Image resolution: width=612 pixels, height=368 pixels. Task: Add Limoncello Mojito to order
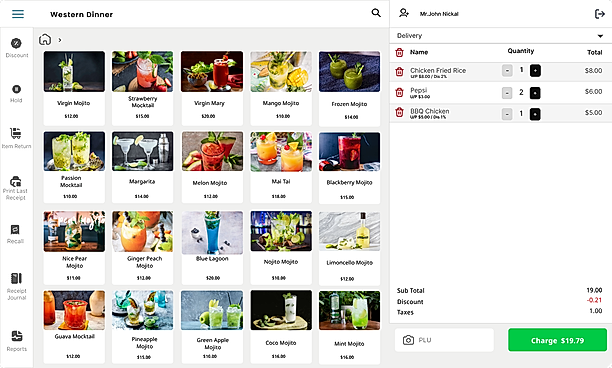[x=349, y=248]
